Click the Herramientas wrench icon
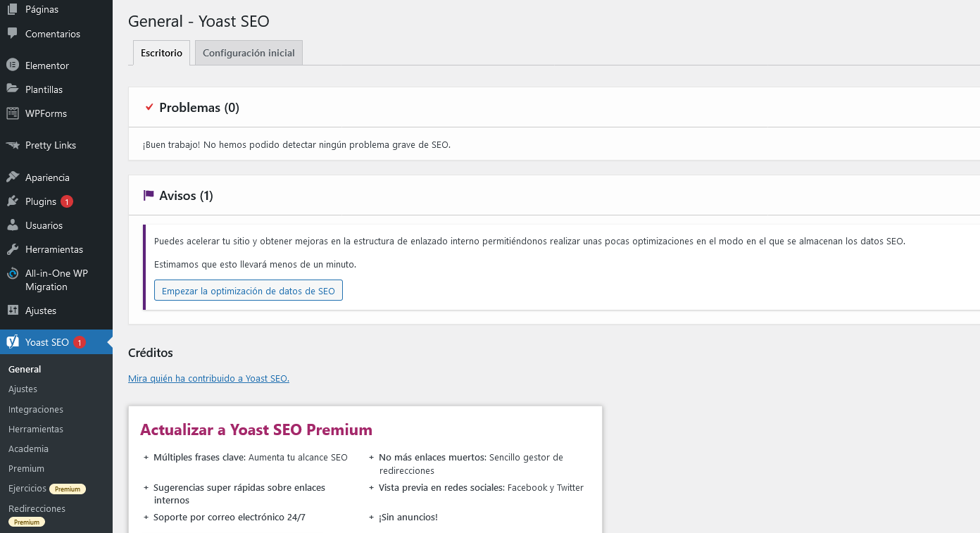980x533 pixels. pos(12,249)
